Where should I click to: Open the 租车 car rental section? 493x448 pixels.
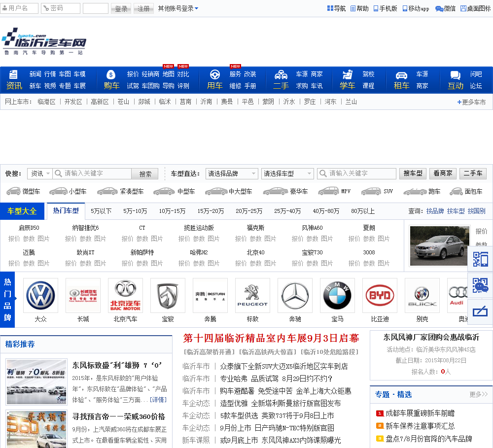tap(401, 80)
